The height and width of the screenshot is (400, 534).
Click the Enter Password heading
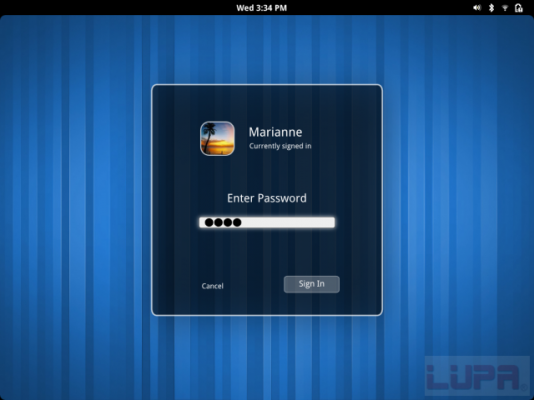point(267,198)
